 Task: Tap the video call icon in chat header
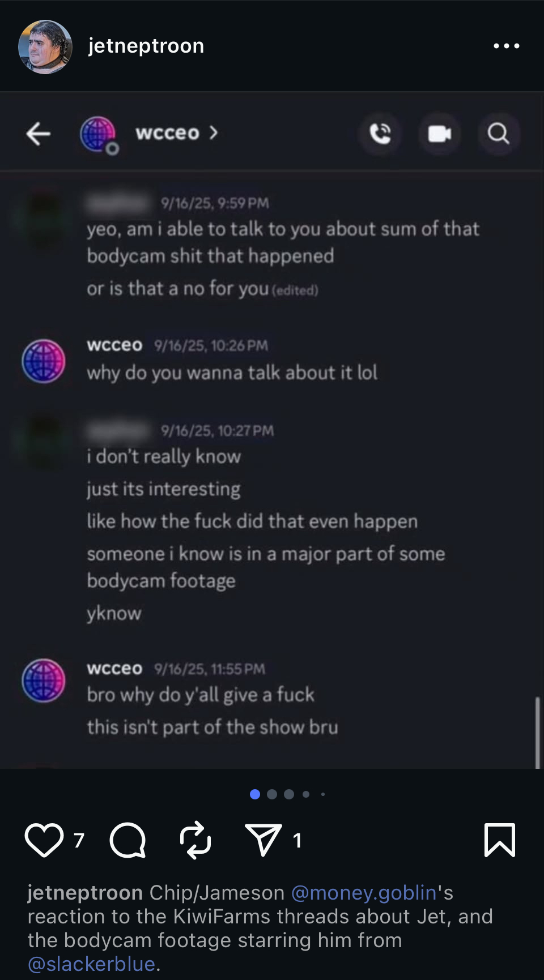pos(440,134)
